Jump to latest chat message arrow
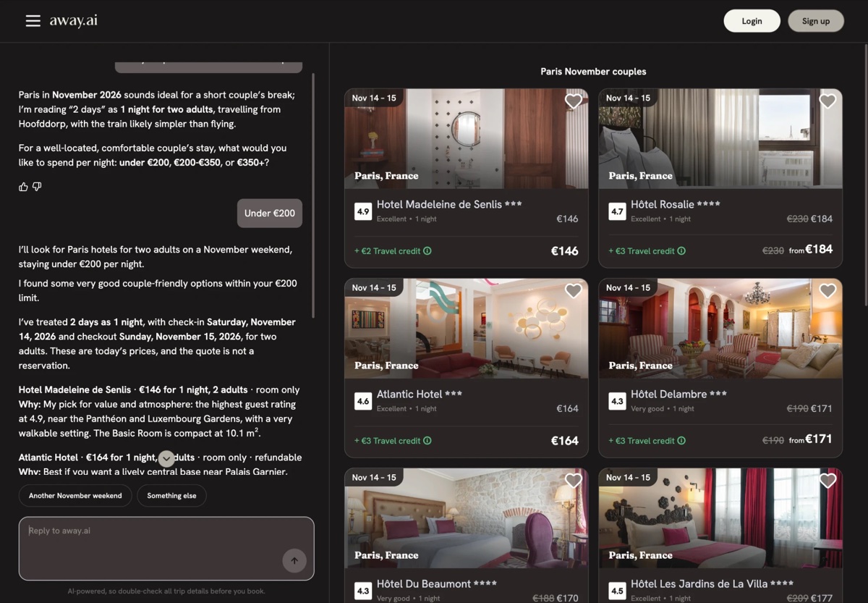This screenshot has height=603, width=868. pyautogui.click(x=166, y=458)
